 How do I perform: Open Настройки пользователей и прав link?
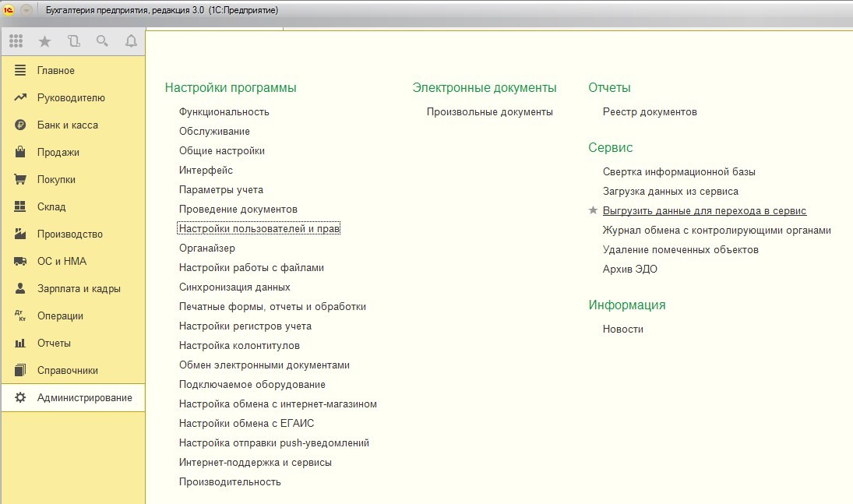259,228
